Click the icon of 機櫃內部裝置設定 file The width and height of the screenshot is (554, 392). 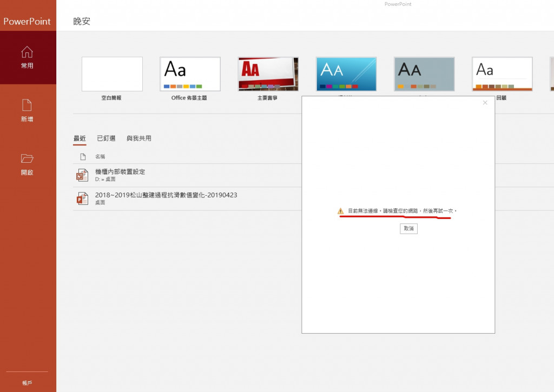coord(82,175)
